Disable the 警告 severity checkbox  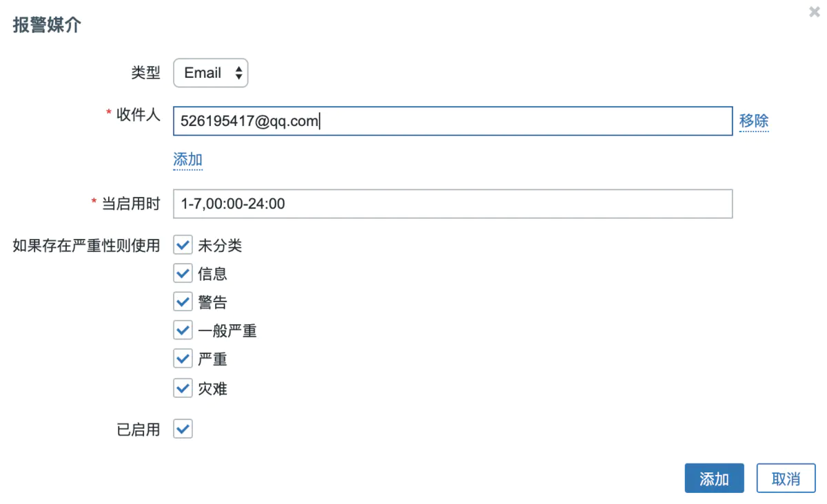[183, 302]
